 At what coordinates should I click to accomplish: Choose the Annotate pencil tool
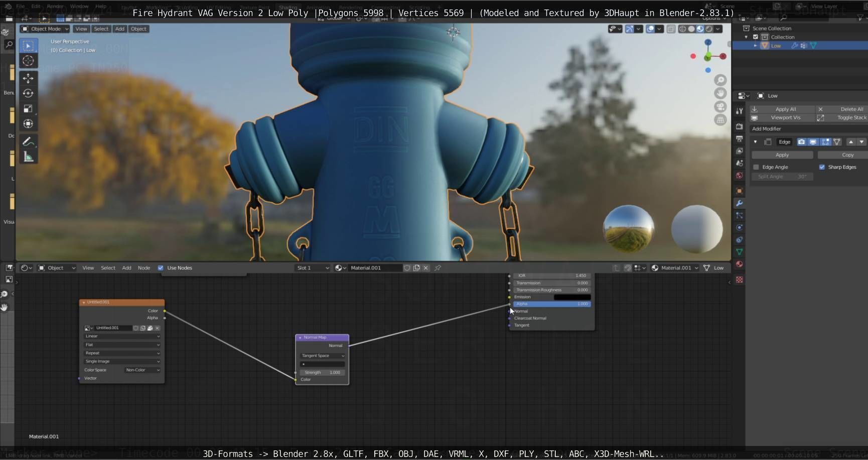[28, 141]
